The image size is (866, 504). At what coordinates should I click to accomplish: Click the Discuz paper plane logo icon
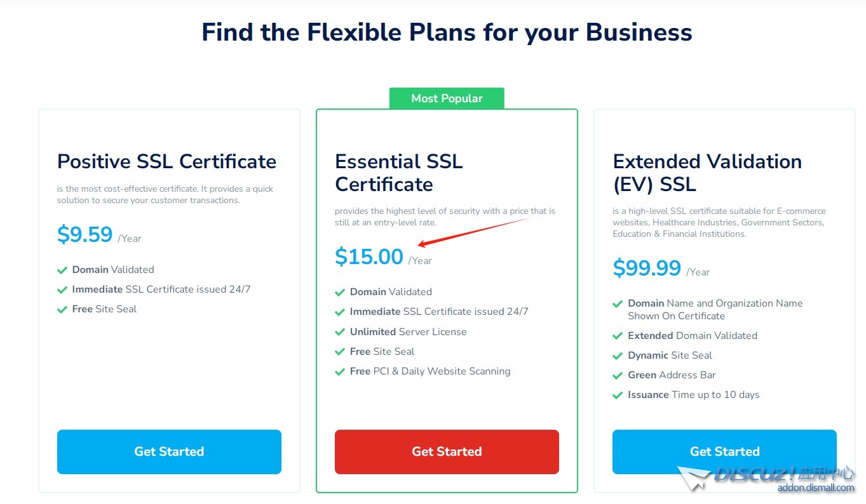point(694,478)
